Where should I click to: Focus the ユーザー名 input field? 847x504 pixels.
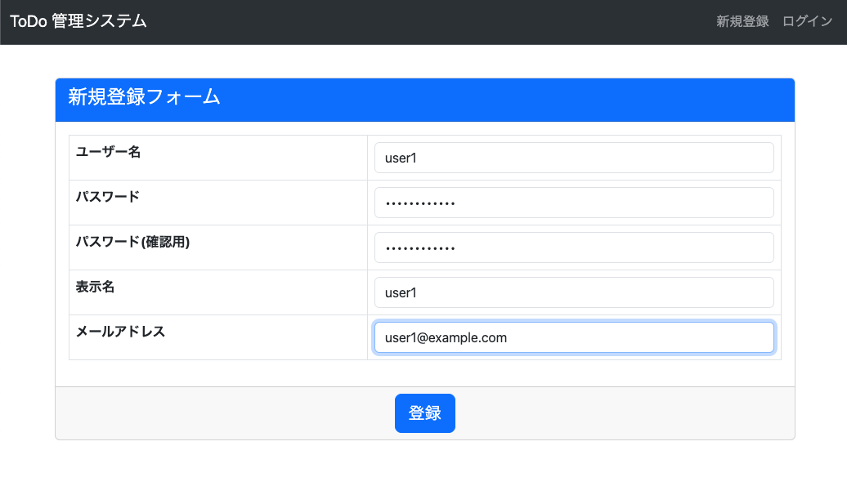pos(574,158)
